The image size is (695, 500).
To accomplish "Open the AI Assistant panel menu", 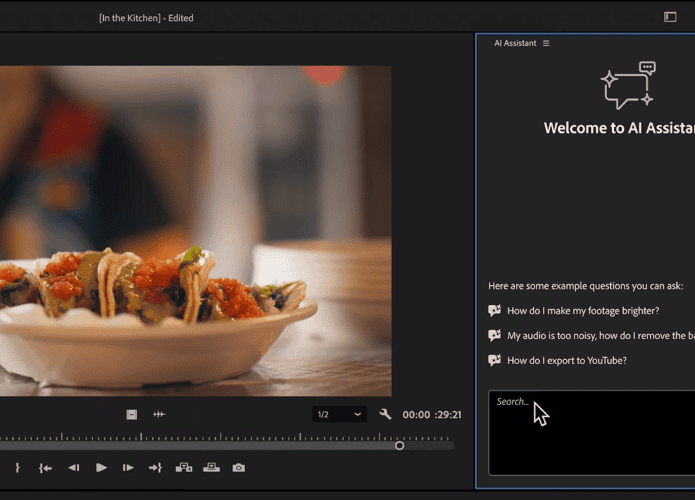I will tap(546, 43).
